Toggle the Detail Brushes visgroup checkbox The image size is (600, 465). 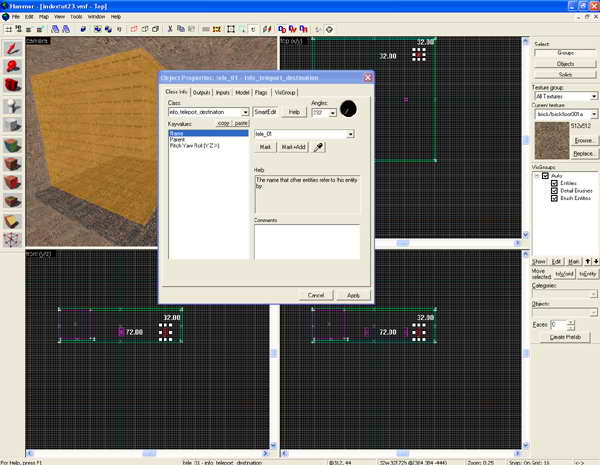(x=553, y=192)
